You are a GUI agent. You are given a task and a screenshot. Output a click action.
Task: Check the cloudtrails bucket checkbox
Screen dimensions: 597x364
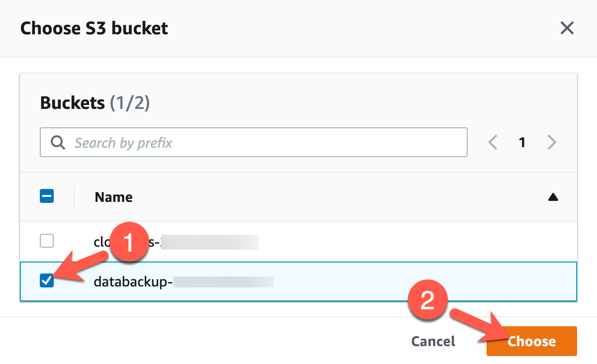46,241
